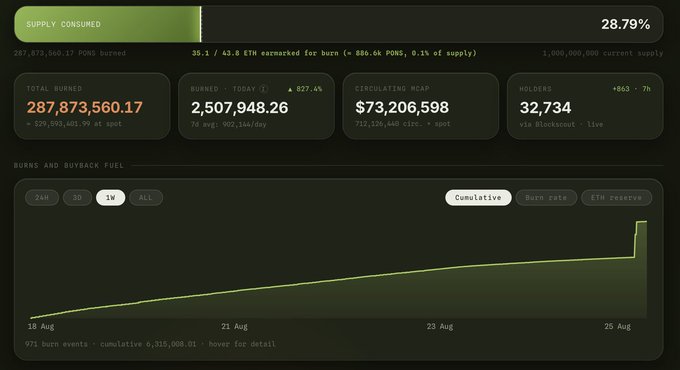Image resolution: width=680 pixels, height=370 pixels.
Task: Select the 24H time range
Action: [x=42, y=198]
